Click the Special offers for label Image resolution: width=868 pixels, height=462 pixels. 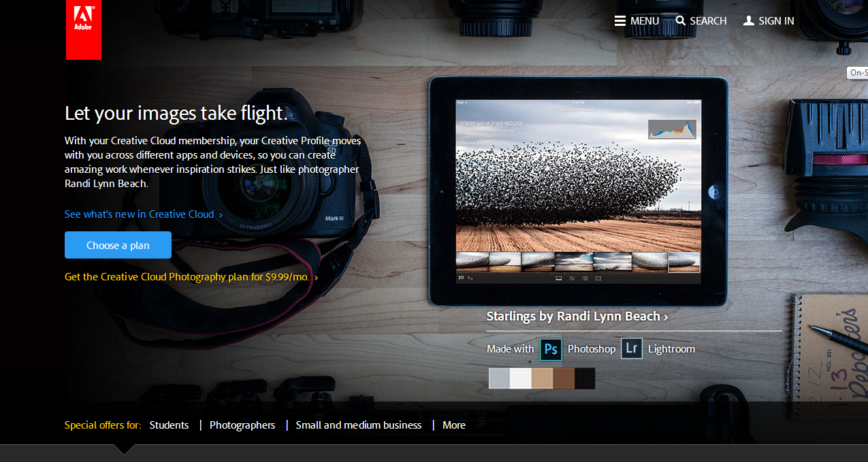(x=103, y=425)
